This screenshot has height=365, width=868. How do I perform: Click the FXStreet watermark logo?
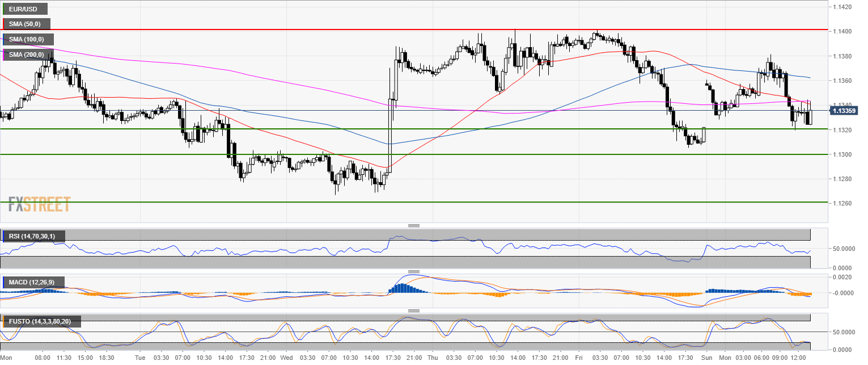tap(39, 204)
